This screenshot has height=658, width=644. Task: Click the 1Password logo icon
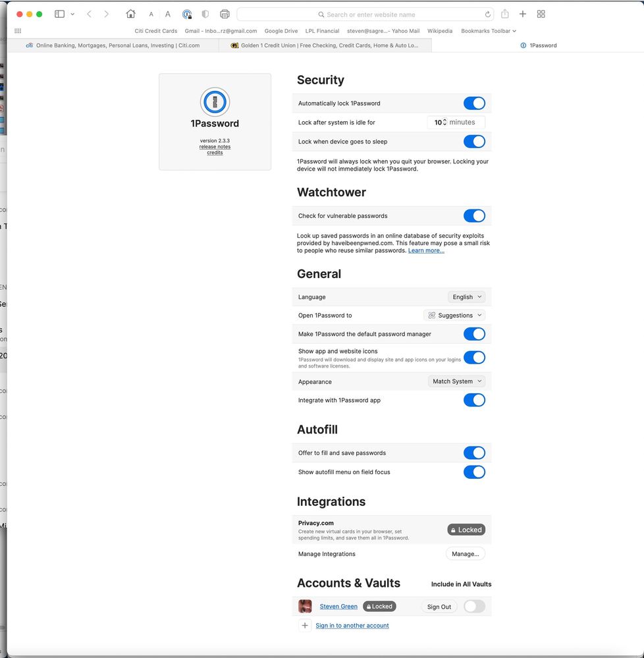click(215, 101)
